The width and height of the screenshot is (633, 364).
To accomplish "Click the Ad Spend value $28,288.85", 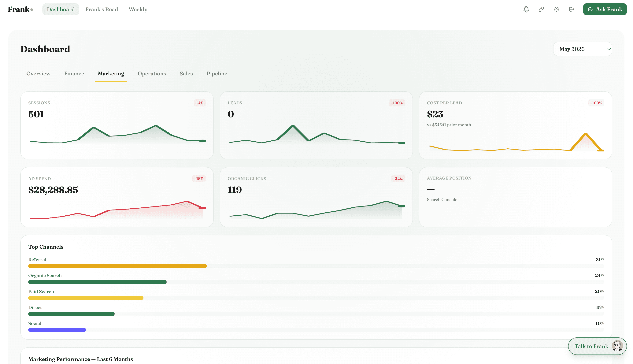I will pyautogui.click(x=53, y=190).
